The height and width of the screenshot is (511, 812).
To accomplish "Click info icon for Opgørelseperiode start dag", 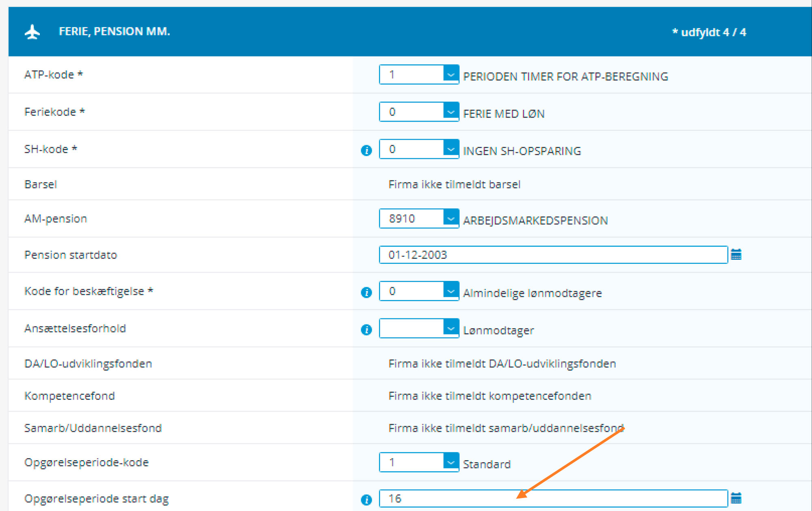I will click(366, 500).
